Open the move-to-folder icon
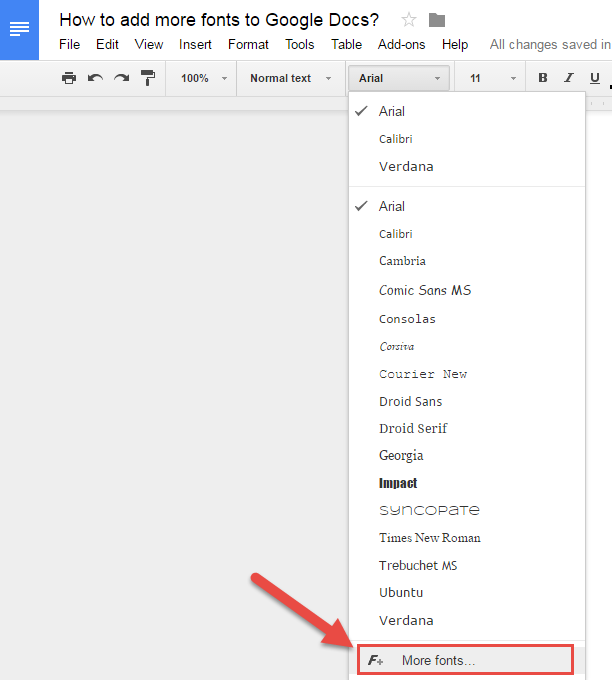Image resolution: width=612 pixels, height=680 pixels. pos(437,20)
